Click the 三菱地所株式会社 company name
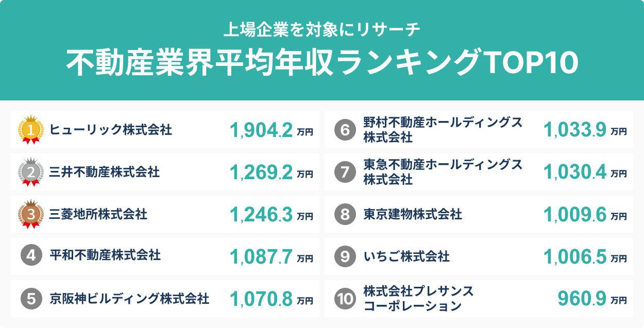Viewport: 644px width, 328px height. coord(98,214)
